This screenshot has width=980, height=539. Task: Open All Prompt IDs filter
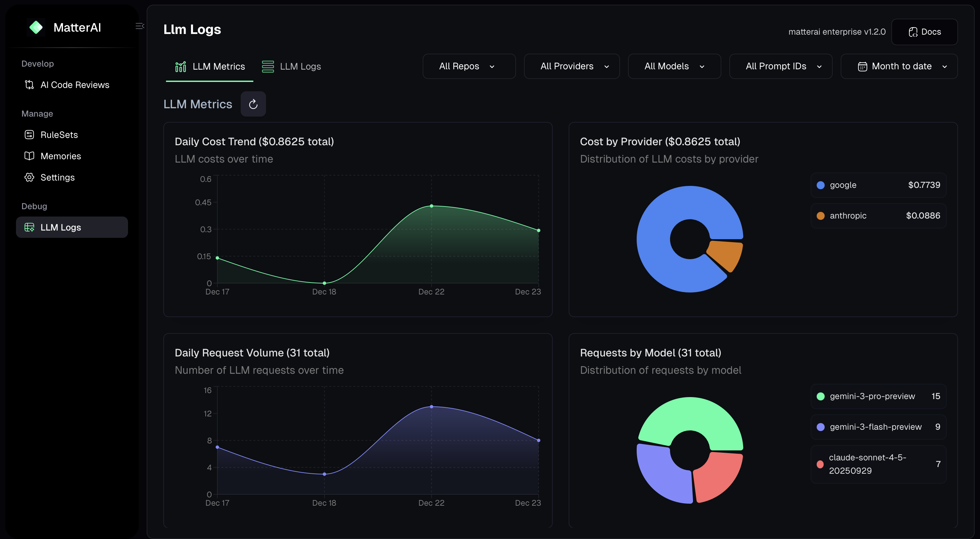[780, 66]
